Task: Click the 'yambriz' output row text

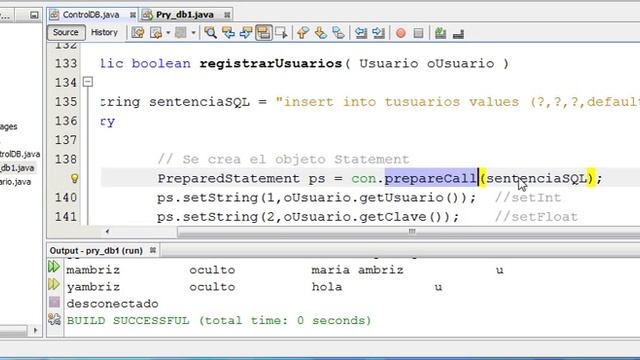Action: (x=93, y=287)
